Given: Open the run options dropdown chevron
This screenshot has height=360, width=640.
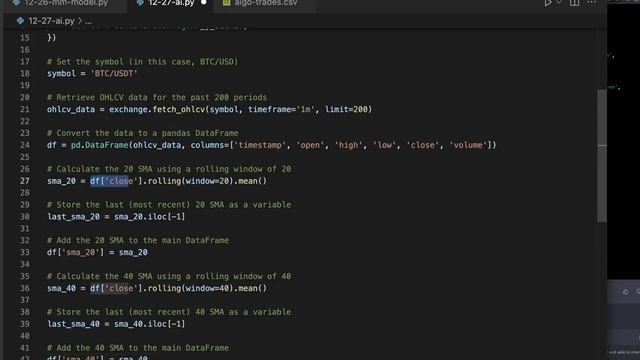Looking at the screenshot, I should tap(559, 2).
